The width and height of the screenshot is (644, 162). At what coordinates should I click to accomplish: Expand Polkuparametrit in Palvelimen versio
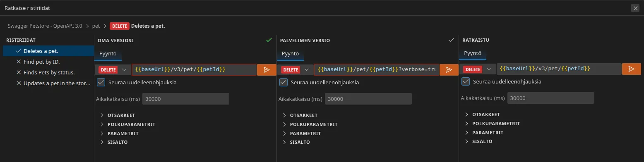click(x=310, y=124)
